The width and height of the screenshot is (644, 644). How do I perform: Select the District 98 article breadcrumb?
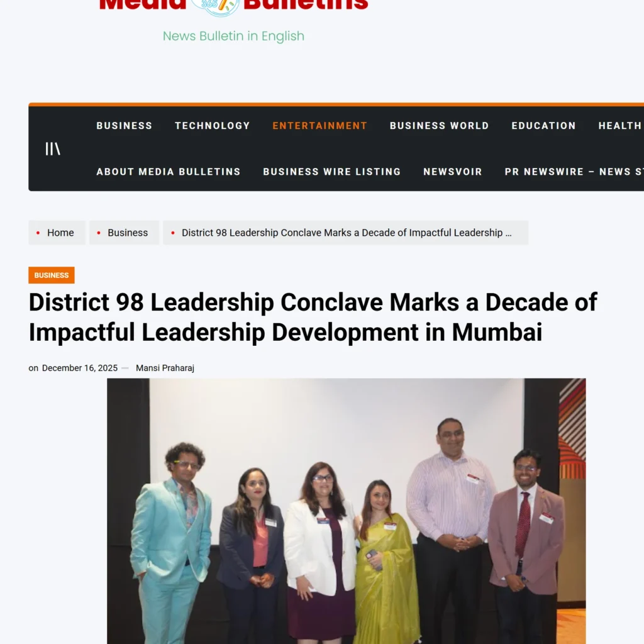point(345,233)
